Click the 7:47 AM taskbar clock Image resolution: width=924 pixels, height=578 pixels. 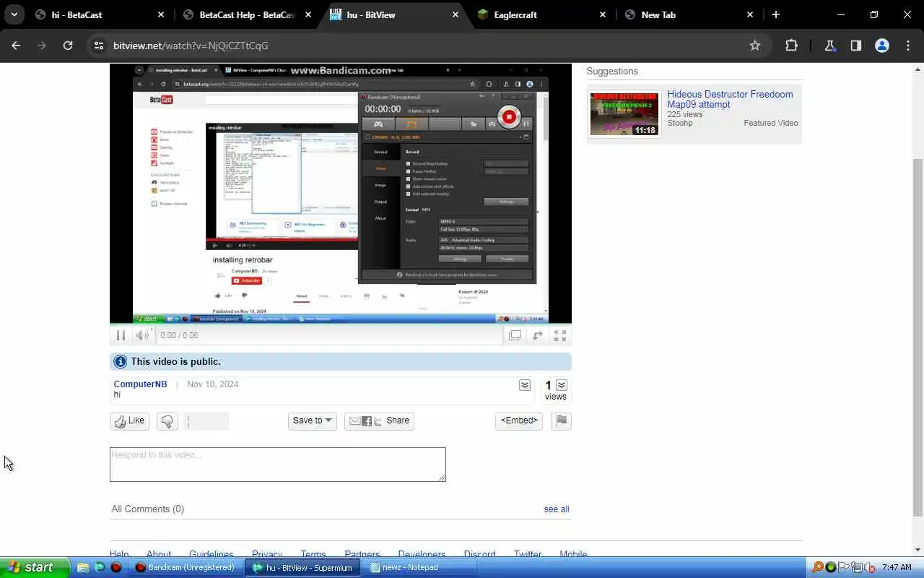pyautogui.click(x=897, y=568)
